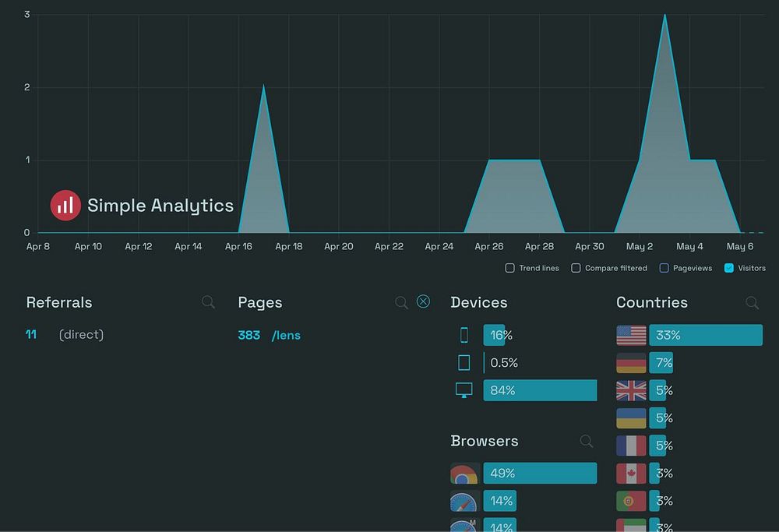This screenshot has width=779, height=532.
Task: Open search in the Pages panel
Action: (x=401, y=302)
